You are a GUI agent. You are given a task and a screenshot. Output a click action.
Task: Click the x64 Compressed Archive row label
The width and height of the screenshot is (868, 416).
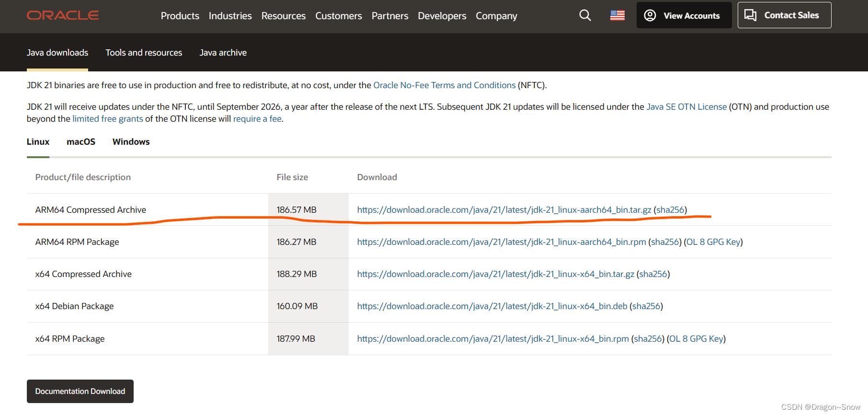click(83, 274)
